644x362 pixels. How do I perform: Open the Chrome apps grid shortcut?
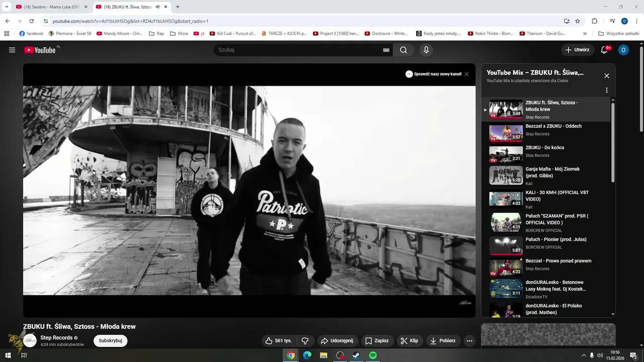7,34
